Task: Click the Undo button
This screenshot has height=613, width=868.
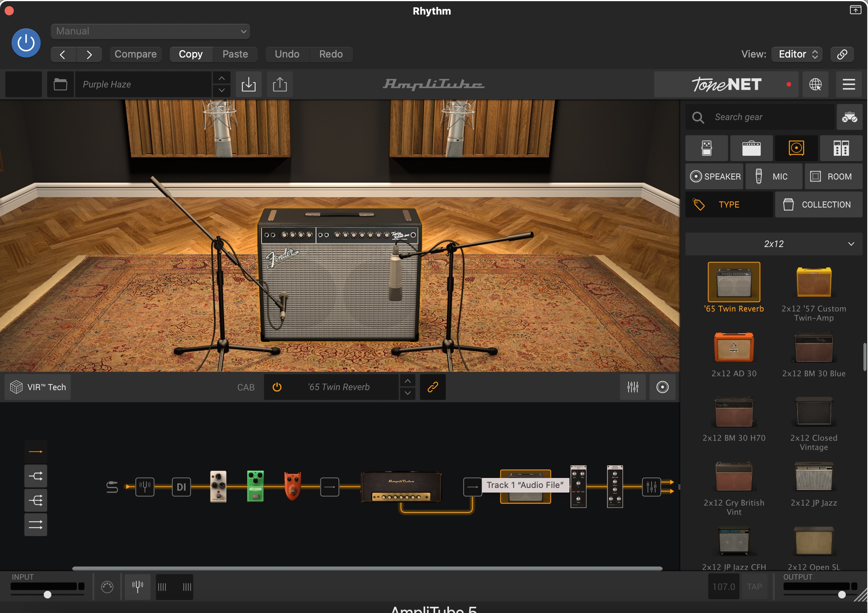Action: pos(287,54)
